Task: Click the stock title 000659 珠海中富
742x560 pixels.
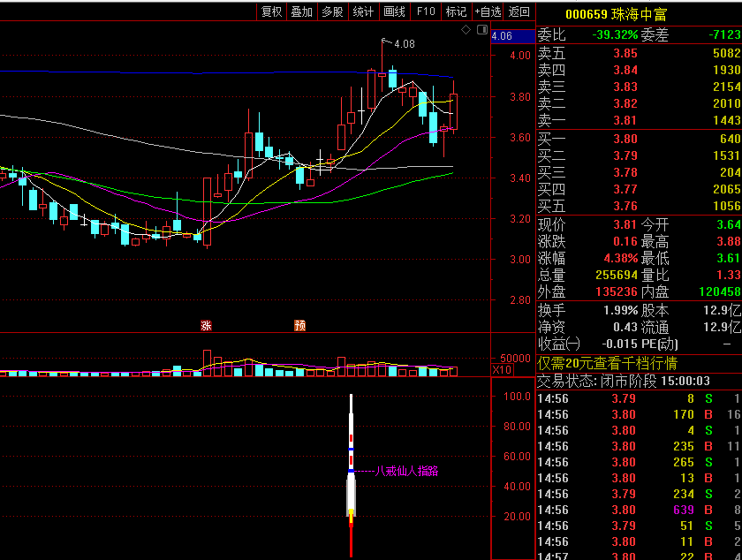Action: point(617,14)
